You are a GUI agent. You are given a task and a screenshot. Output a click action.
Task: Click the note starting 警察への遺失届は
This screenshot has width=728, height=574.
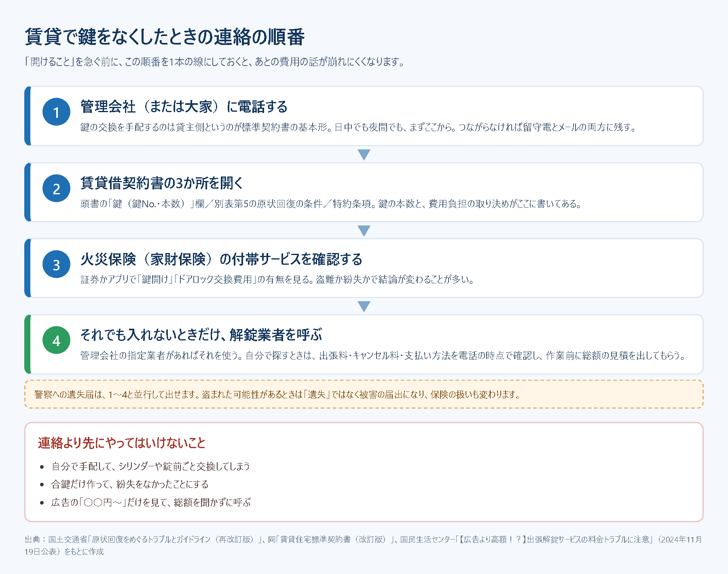[x=278, y=394]
